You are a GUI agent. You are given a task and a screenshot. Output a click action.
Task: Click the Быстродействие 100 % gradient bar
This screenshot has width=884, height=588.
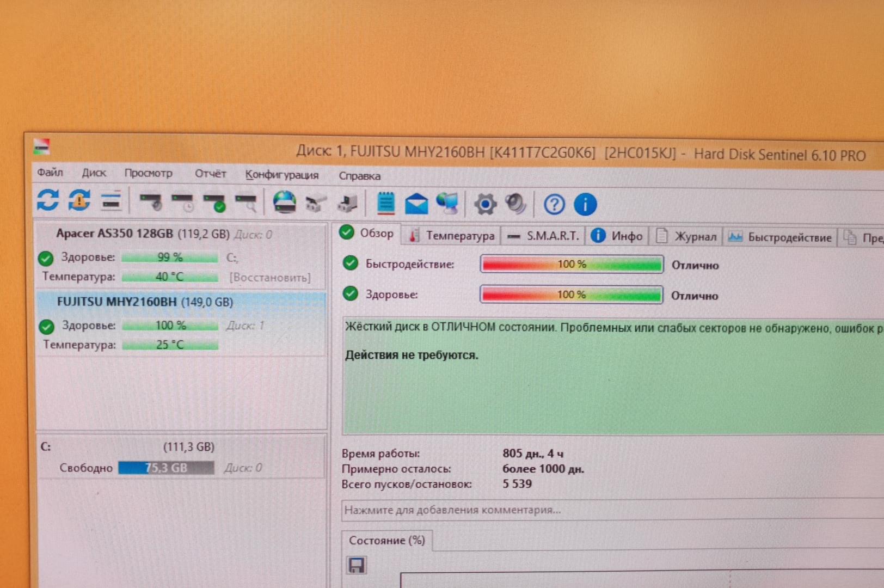click(572, 264)
